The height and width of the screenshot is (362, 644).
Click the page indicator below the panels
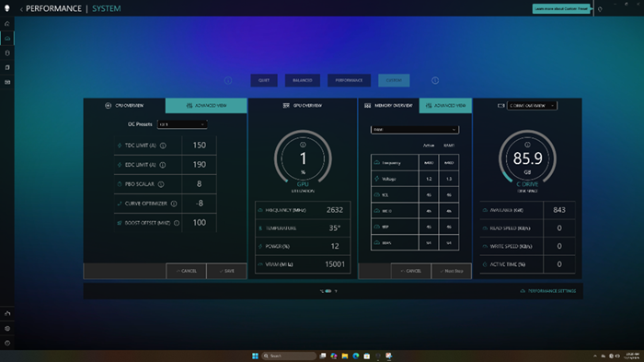(328, 291)
